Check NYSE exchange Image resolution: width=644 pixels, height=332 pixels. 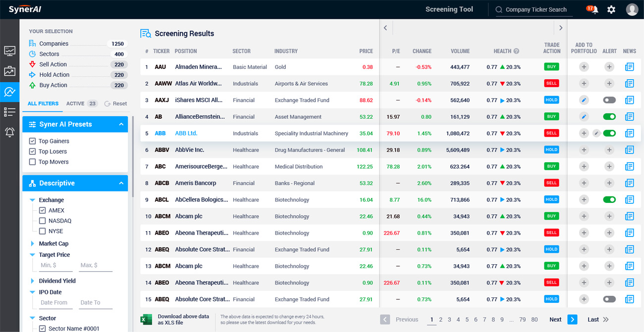(42, 231)
